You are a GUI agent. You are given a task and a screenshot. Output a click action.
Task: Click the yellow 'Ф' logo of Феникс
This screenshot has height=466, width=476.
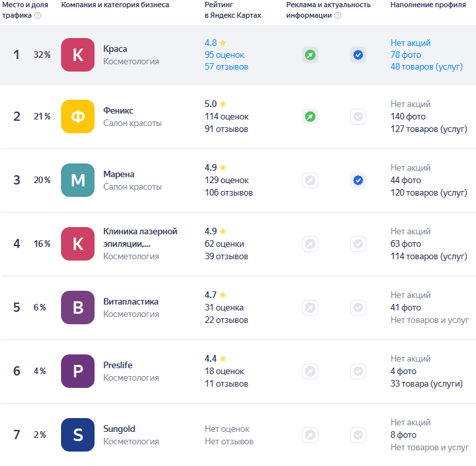pyautogui.click(x=77, y=117)
